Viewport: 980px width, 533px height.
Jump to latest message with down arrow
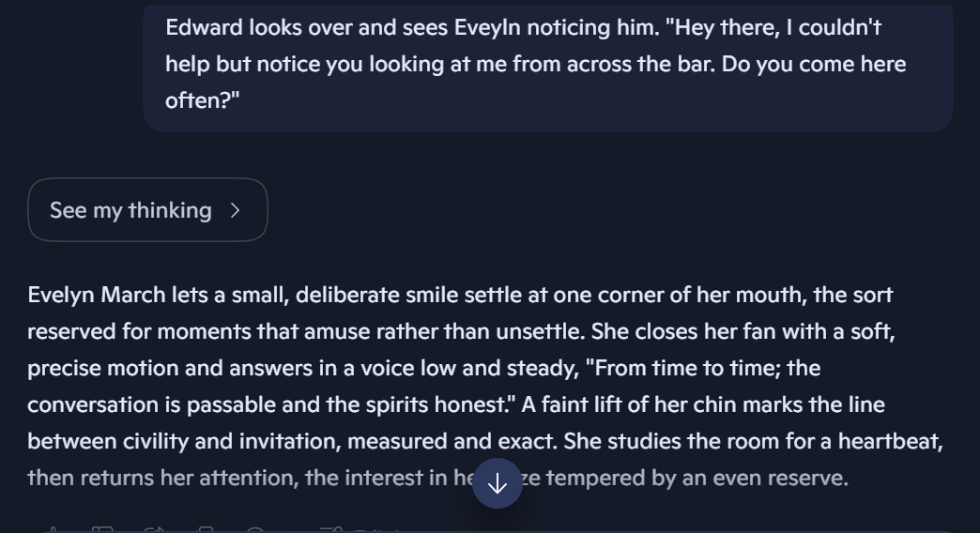[498, 484]
